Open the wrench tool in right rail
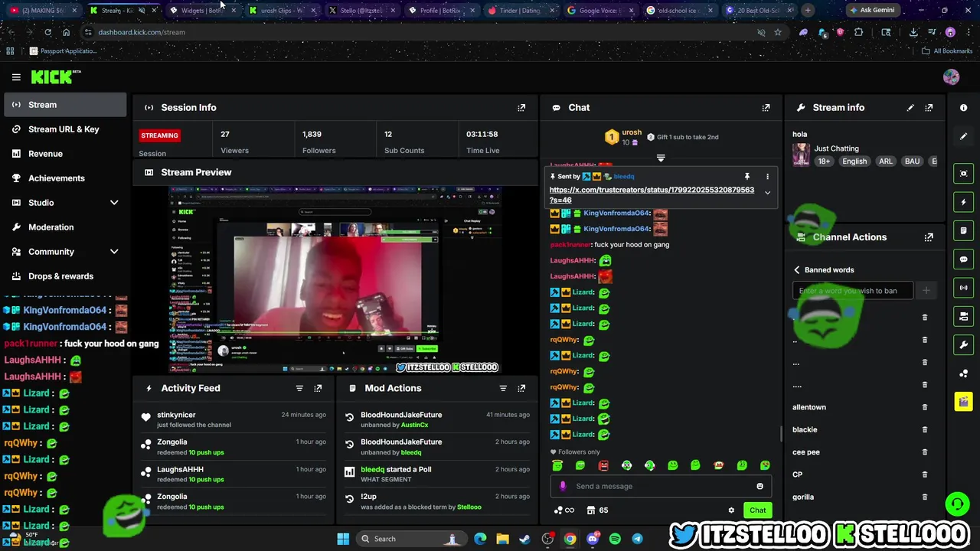980x551 pixels. pyautogui.click(x=964, y=345)
